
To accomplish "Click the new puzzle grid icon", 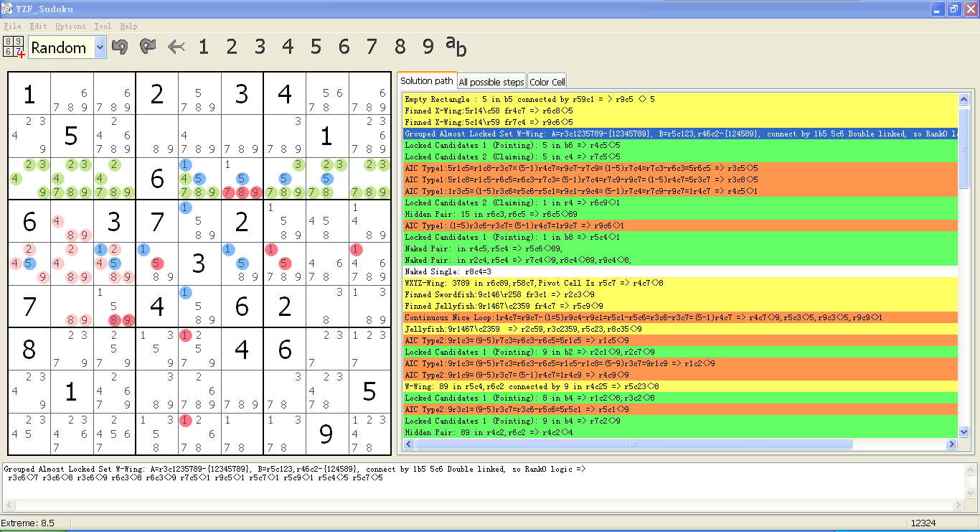I will [14, 47].
